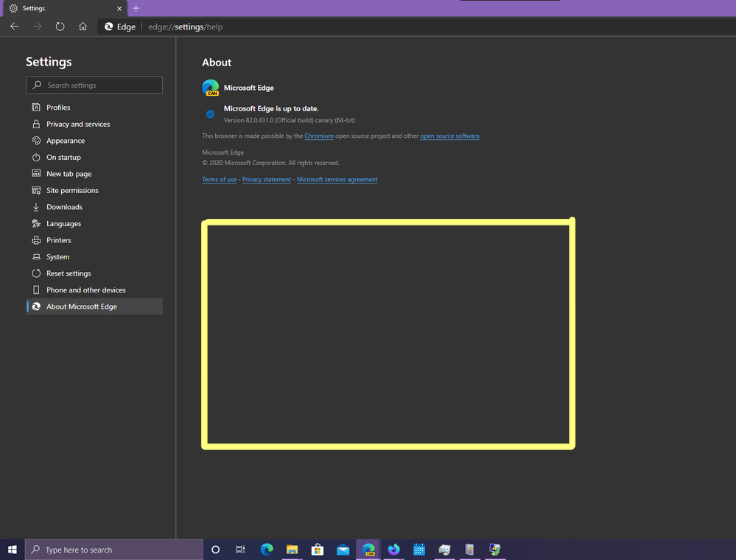This screenshot has height=560, width=736.
Task: Open Phone and other devices
Action: [x=94, y=290]
